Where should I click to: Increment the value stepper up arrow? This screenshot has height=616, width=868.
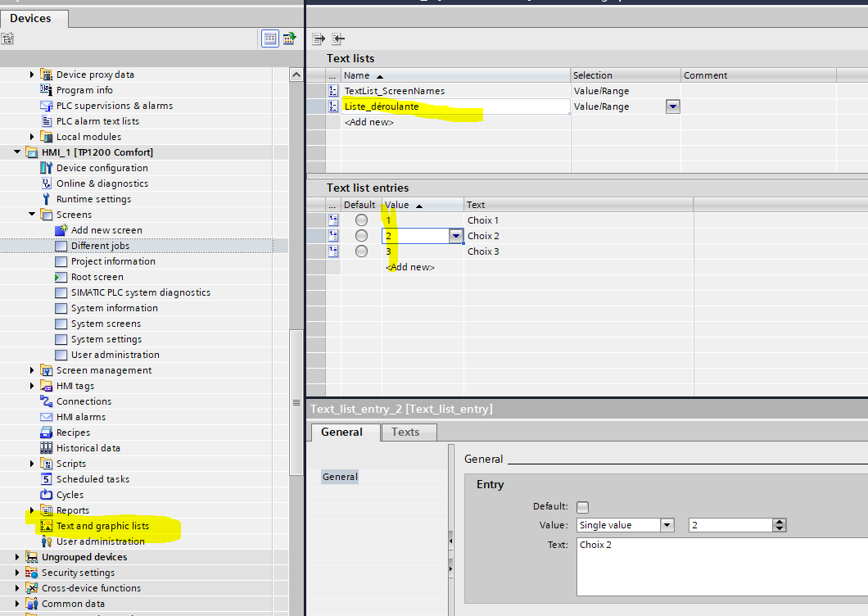coord(780,522)
